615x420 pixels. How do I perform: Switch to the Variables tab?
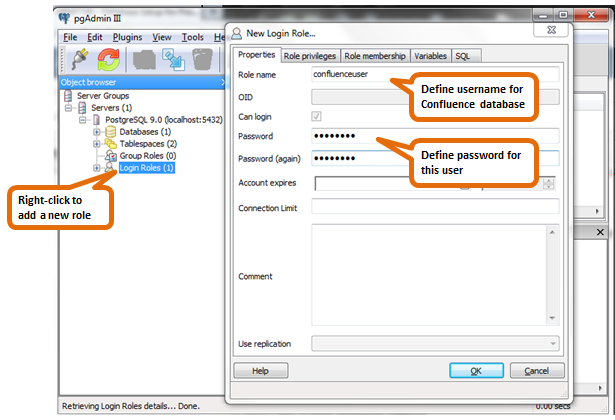pyautogui.click(x=430, y=56)
